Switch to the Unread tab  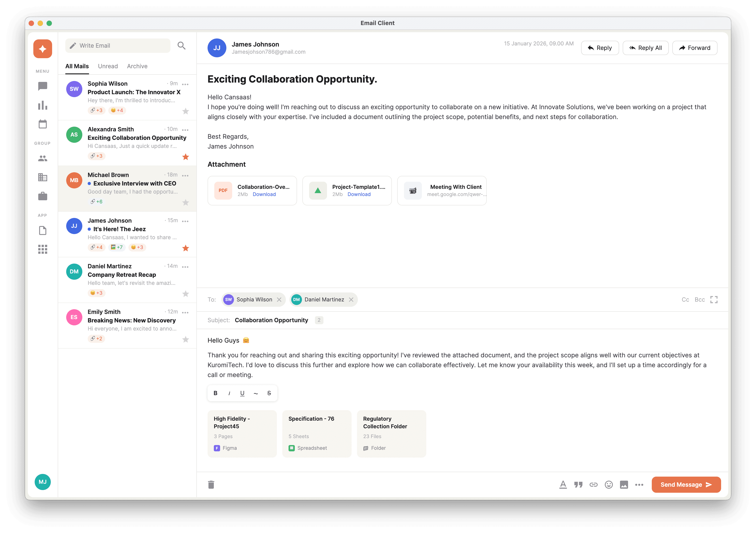click(x=108, y=66)
